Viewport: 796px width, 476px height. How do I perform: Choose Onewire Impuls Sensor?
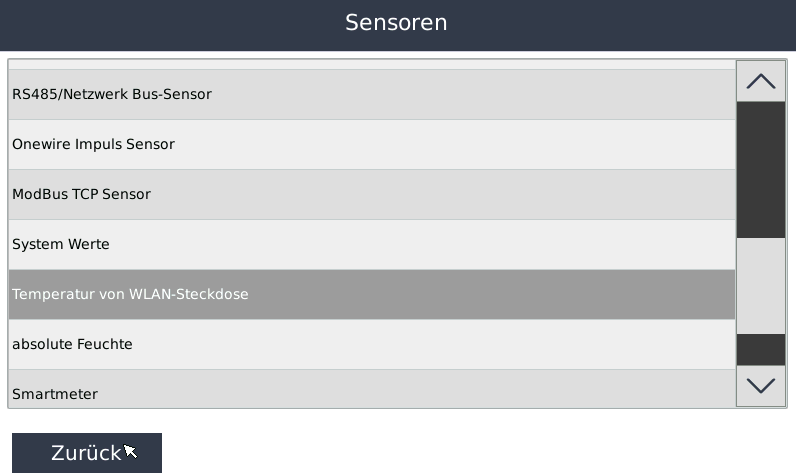[x=94, y=145]
